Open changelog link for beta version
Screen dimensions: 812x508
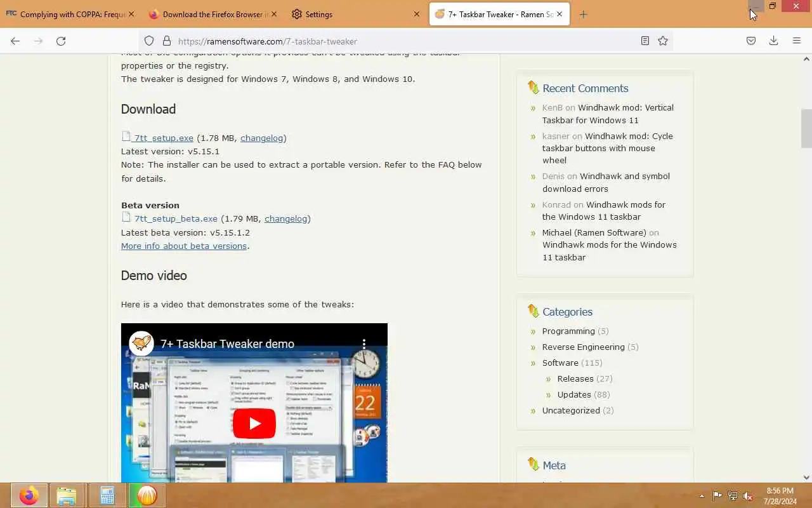[285, 218]
